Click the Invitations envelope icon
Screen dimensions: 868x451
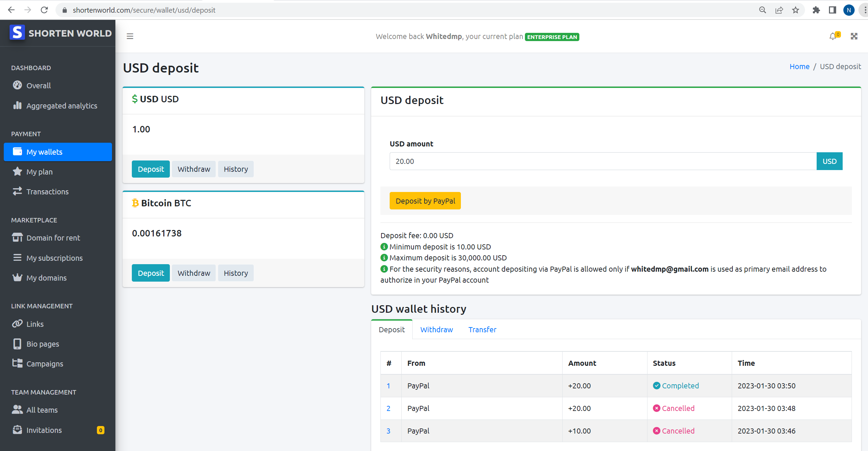coord(17,430)
